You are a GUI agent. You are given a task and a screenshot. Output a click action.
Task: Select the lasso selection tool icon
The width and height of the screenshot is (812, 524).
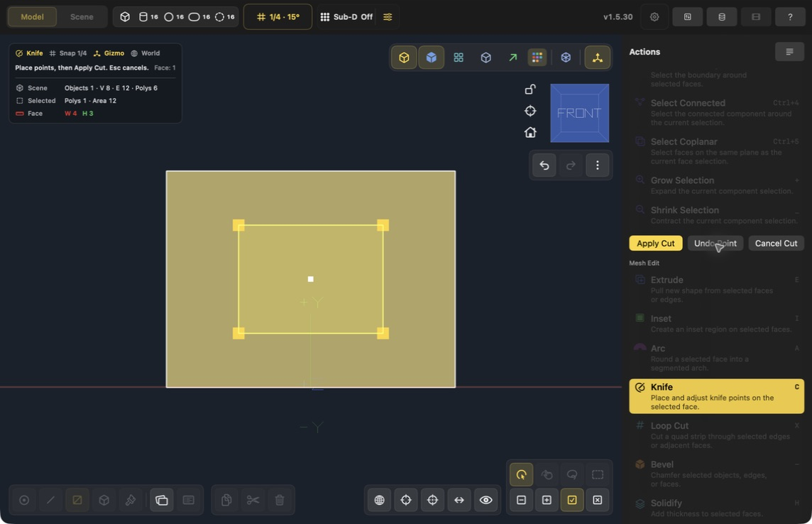pos(571,474)
